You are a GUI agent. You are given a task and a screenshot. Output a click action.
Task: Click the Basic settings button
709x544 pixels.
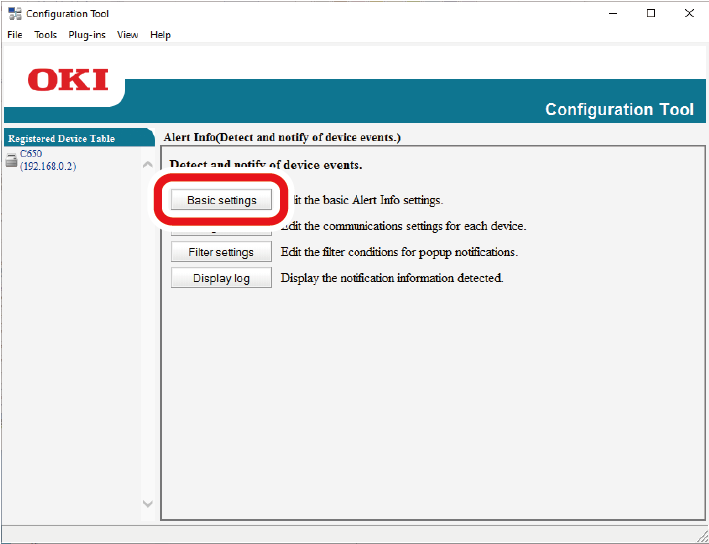[x=221, y=200]
